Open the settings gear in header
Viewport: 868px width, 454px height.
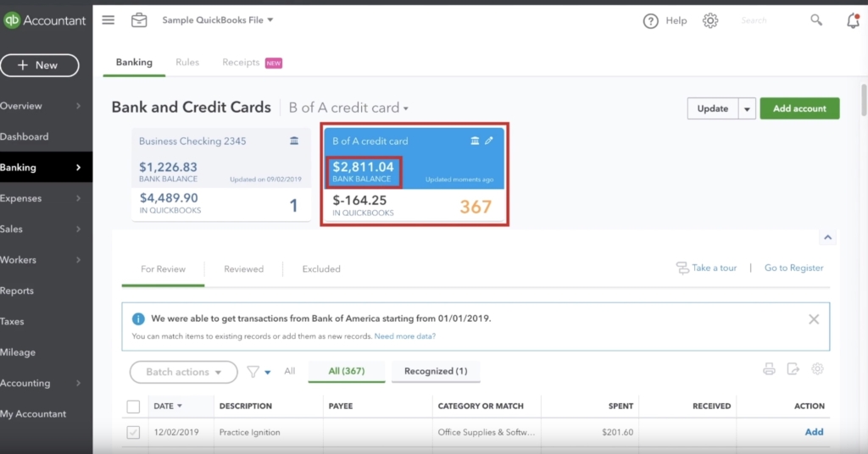click(x=710, y=20)
